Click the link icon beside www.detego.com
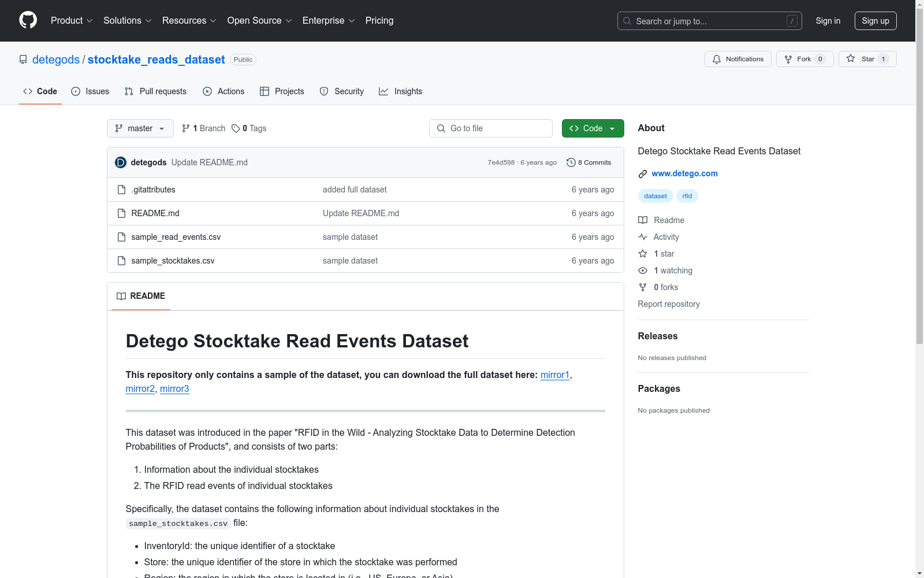 pos(643,174)
